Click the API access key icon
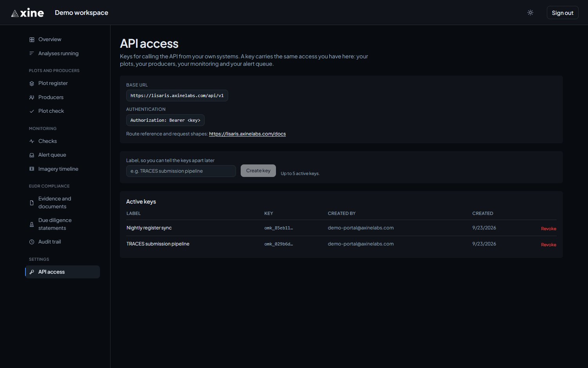Image resolution: width=588 pixels, height=368 pixels. point(32,272)
